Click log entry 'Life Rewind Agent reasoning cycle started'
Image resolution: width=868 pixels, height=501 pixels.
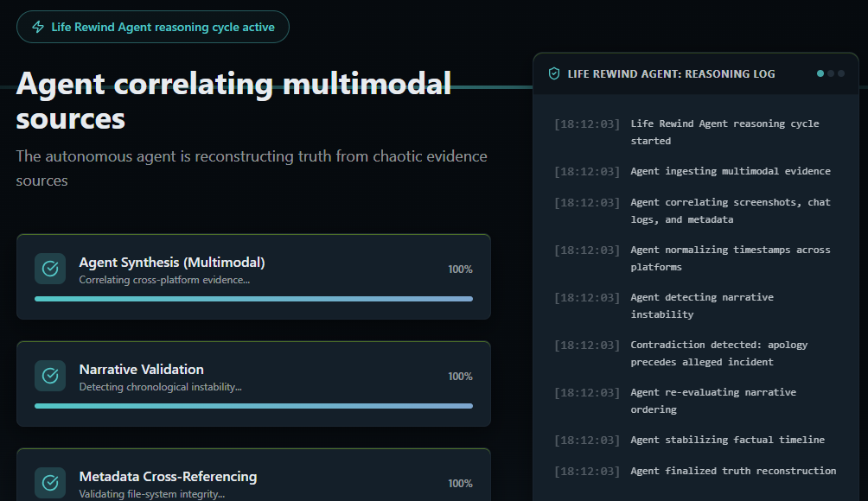point(724,132)
